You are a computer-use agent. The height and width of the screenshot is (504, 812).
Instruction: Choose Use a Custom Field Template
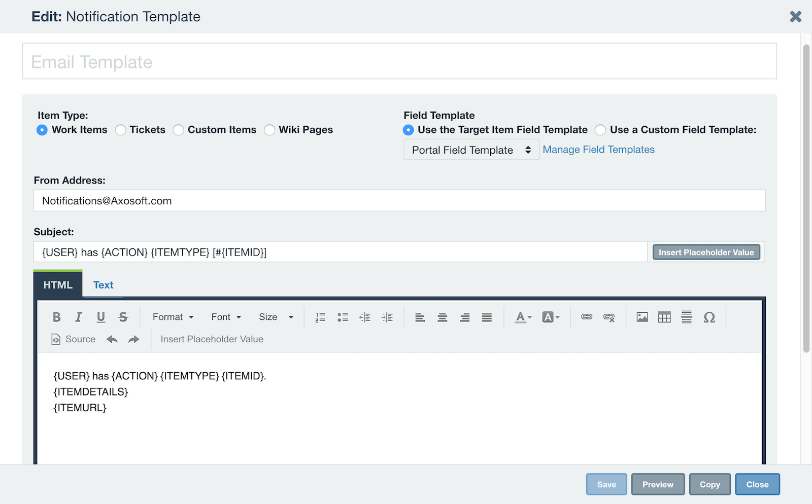(x=600, y=130)
